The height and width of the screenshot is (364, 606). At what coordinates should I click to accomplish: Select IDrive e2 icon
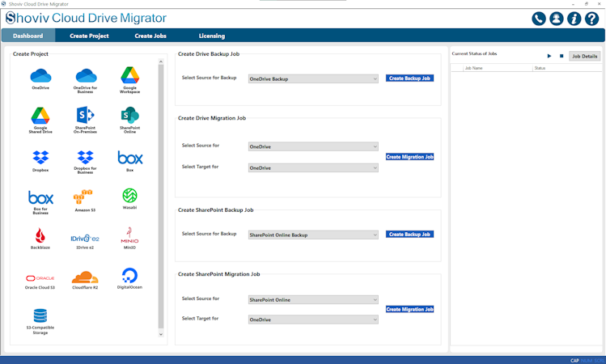point(85,239)
